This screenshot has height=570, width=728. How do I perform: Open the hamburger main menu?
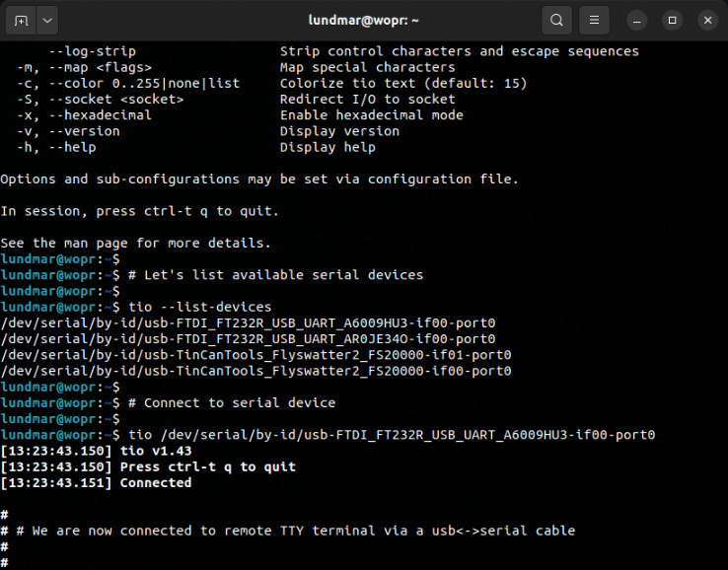pyautogui.click(x=594, y=21)
